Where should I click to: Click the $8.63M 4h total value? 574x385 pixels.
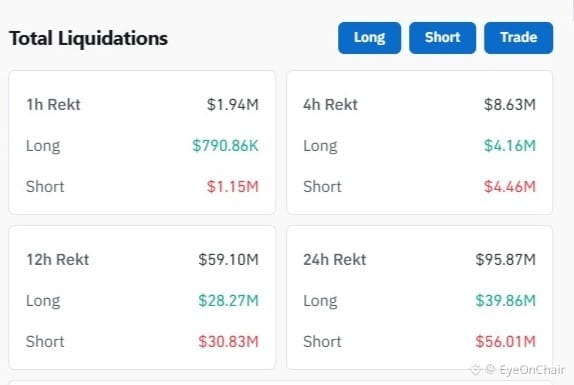click(510, 105)
